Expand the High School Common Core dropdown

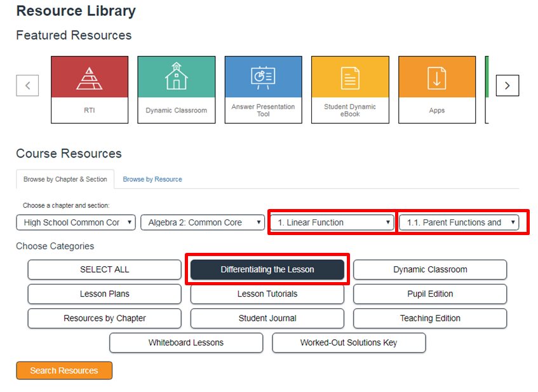coord(76,222)
